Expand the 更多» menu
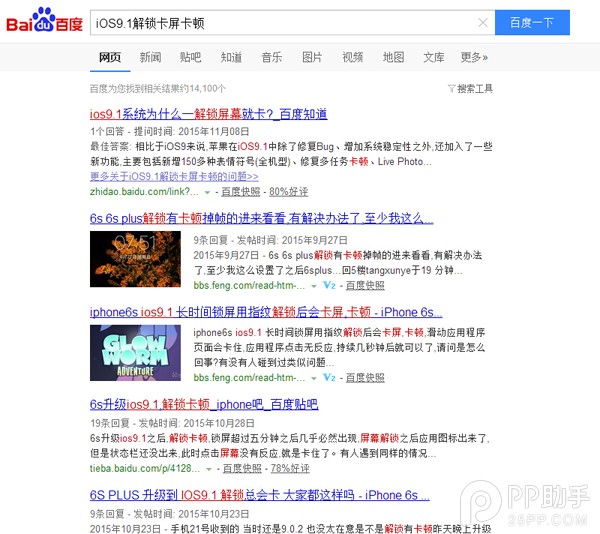This screenshot has width=600, height=534. coord(474,57)
